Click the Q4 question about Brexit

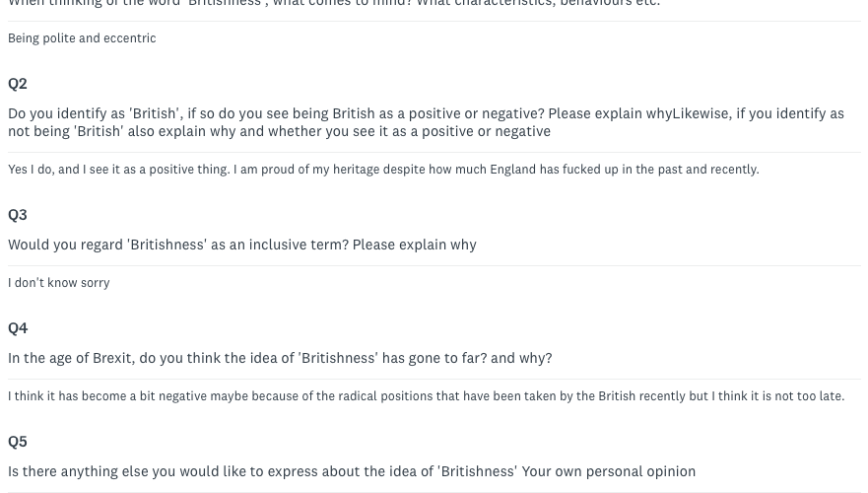pyautogui.click(x=280, y=358)
